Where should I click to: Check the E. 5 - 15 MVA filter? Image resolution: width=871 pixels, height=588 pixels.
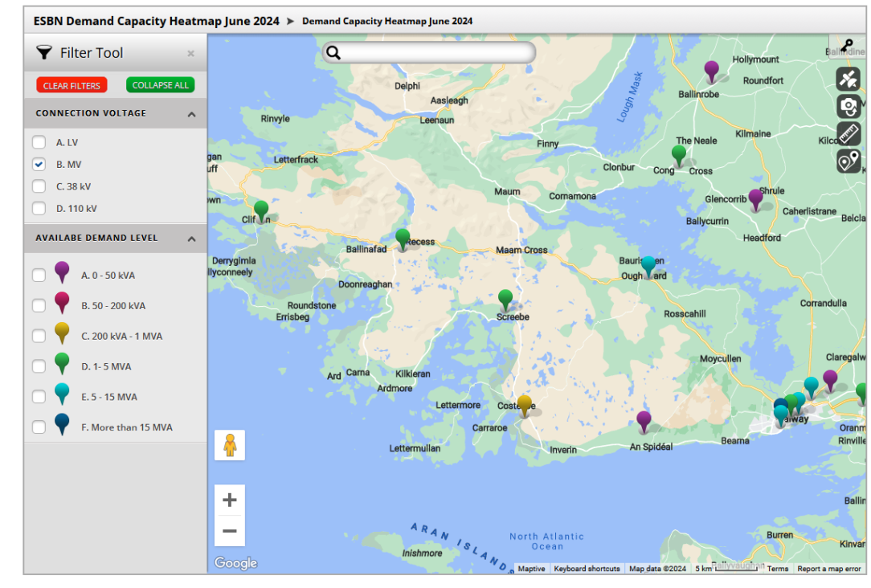[39, 397]
